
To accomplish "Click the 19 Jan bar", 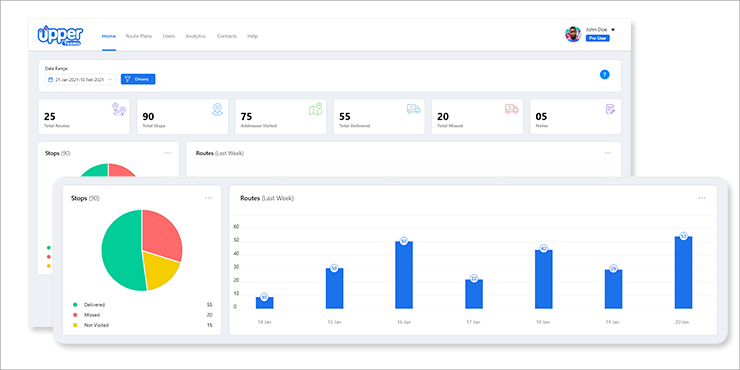I will pyautogui.click(x=614, y=289).
